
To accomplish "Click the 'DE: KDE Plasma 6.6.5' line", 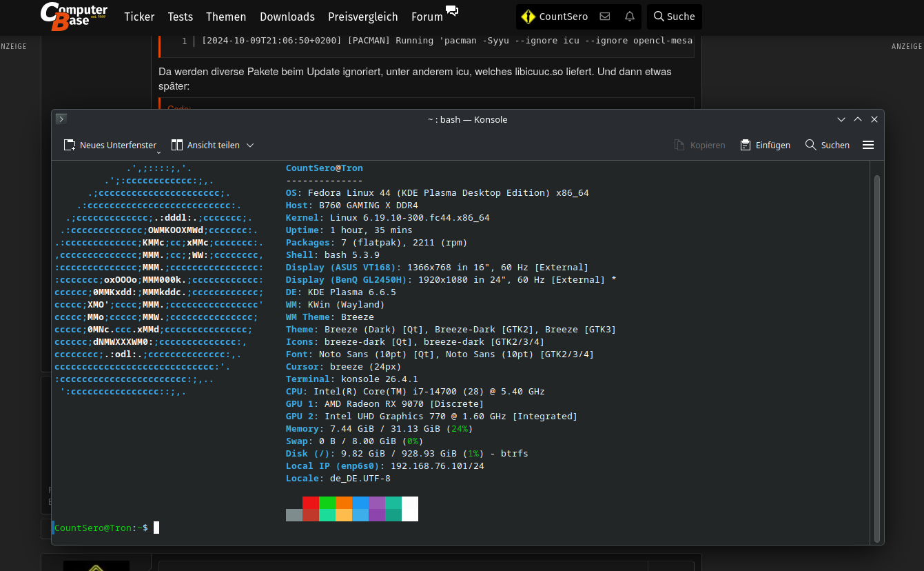I will [341, 292].
